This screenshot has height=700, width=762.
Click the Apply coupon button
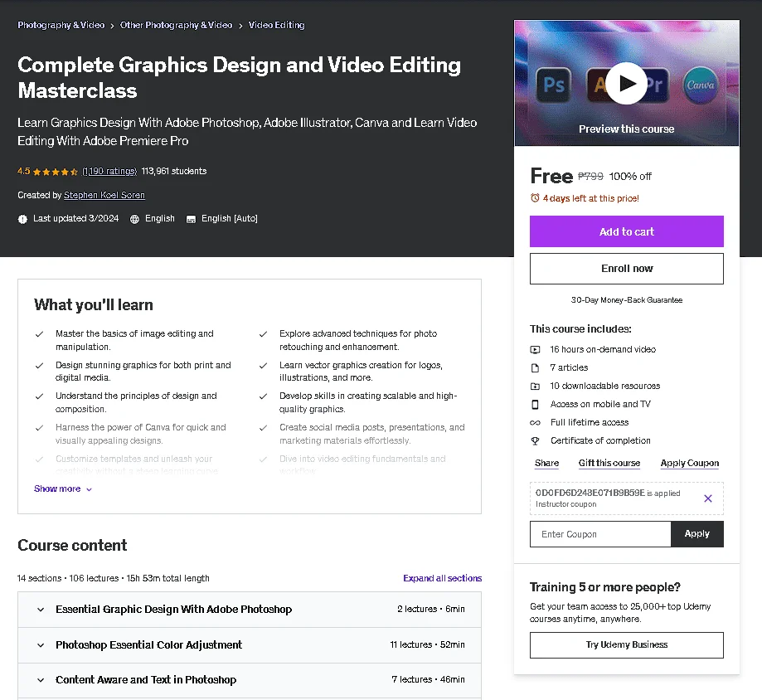click(696, 534)
